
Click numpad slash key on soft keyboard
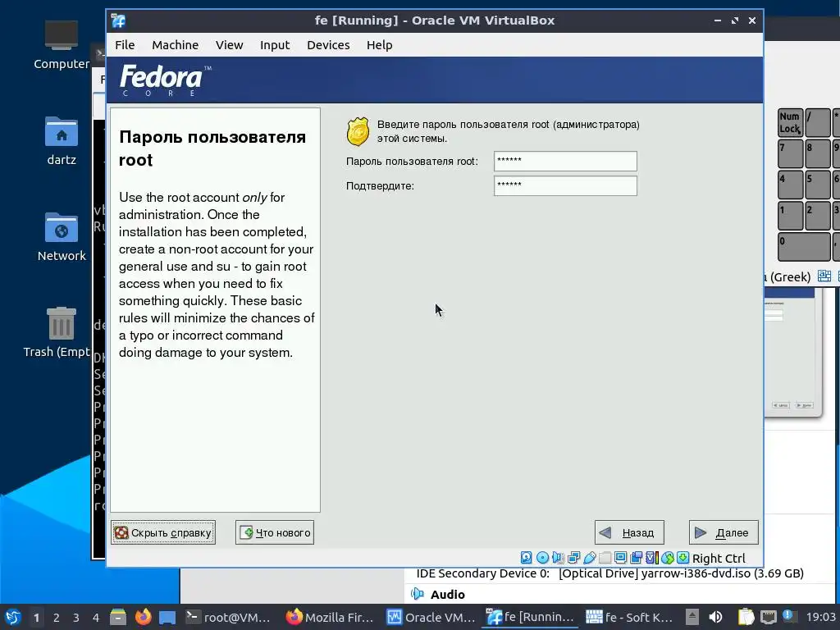[x=818, y=123]
